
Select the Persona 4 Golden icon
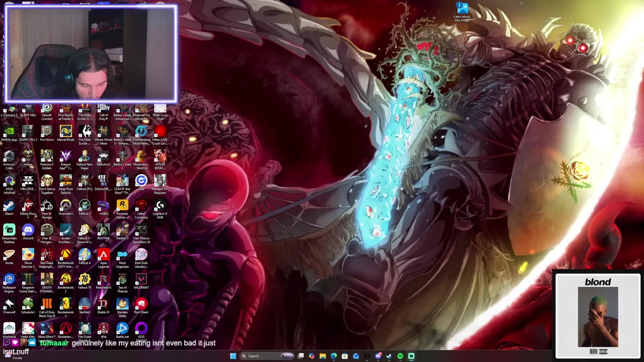point(47,160)
